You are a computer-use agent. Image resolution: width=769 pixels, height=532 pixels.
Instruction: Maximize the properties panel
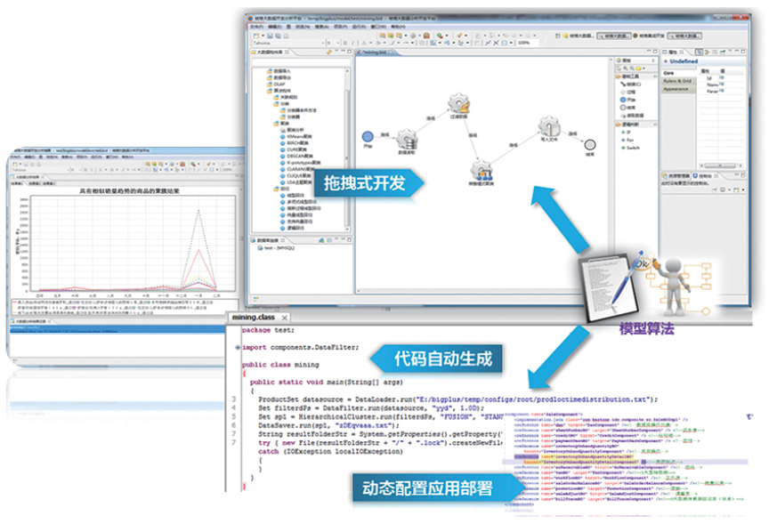tap(743, 52)
